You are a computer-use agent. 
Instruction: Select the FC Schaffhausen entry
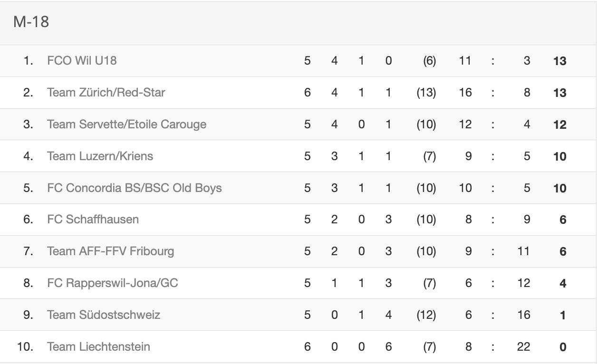[x=93, y=220]
